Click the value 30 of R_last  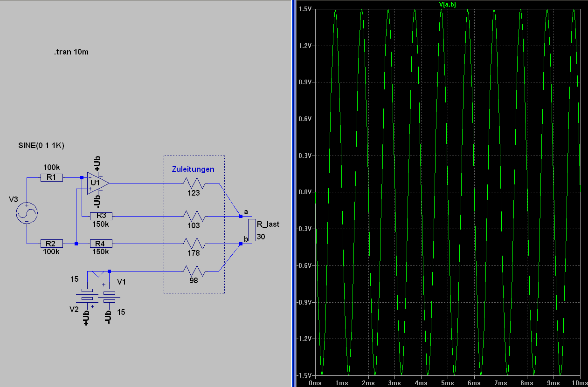pos(261,237)
